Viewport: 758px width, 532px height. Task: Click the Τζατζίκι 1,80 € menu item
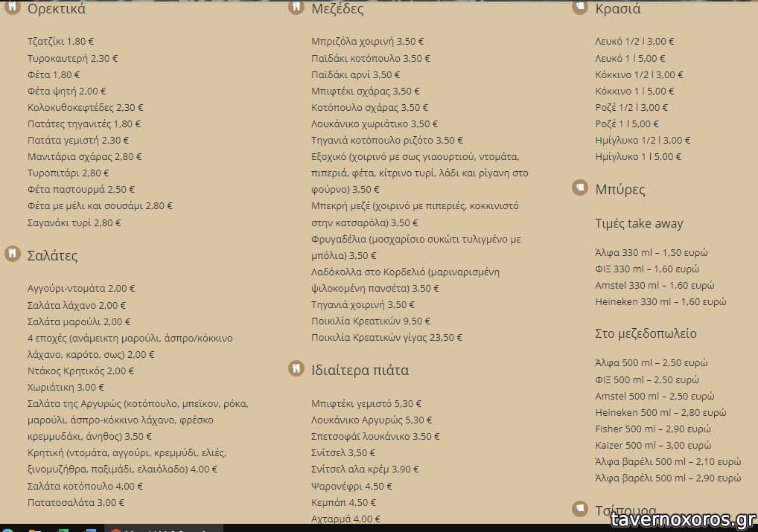pos(66,42)
